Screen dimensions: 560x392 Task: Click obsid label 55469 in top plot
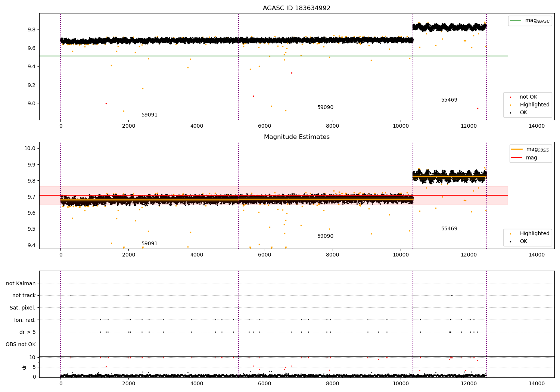coord(449,100)
